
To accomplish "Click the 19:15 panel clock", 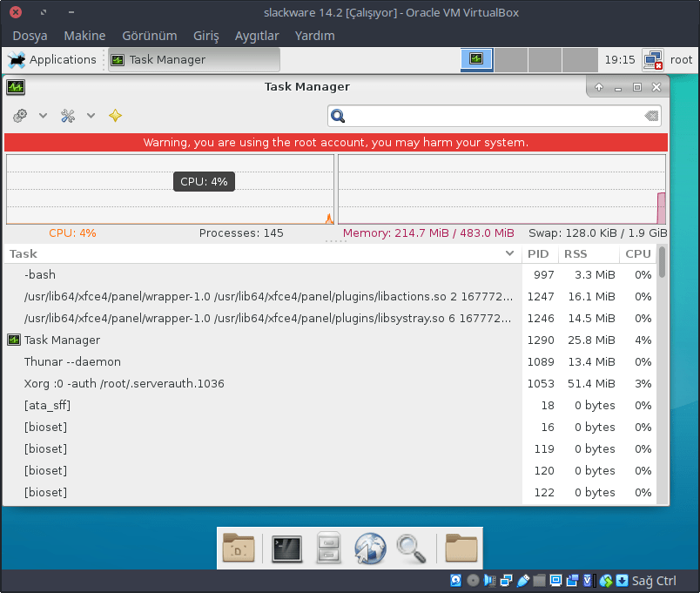I will tap(620, 60).
